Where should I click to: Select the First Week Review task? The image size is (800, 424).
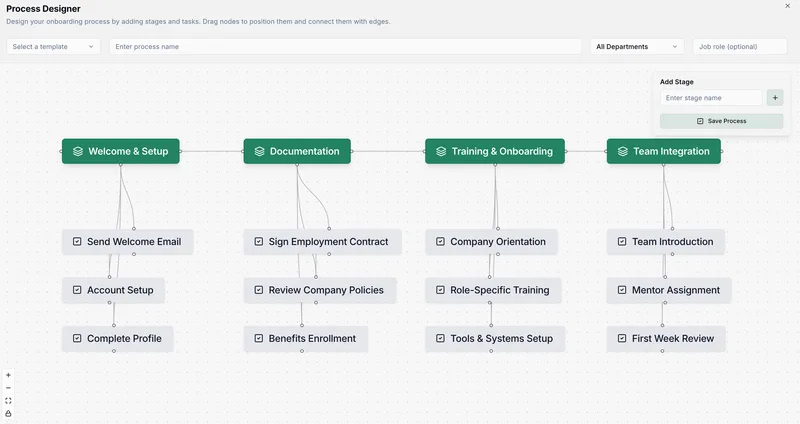coord(666,338)
